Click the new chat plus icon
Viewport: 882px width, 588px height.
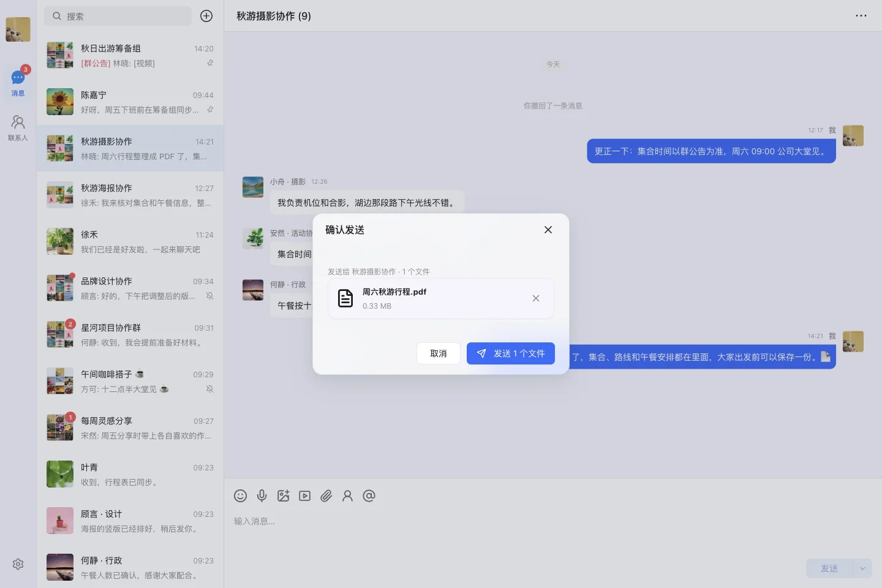206,16
